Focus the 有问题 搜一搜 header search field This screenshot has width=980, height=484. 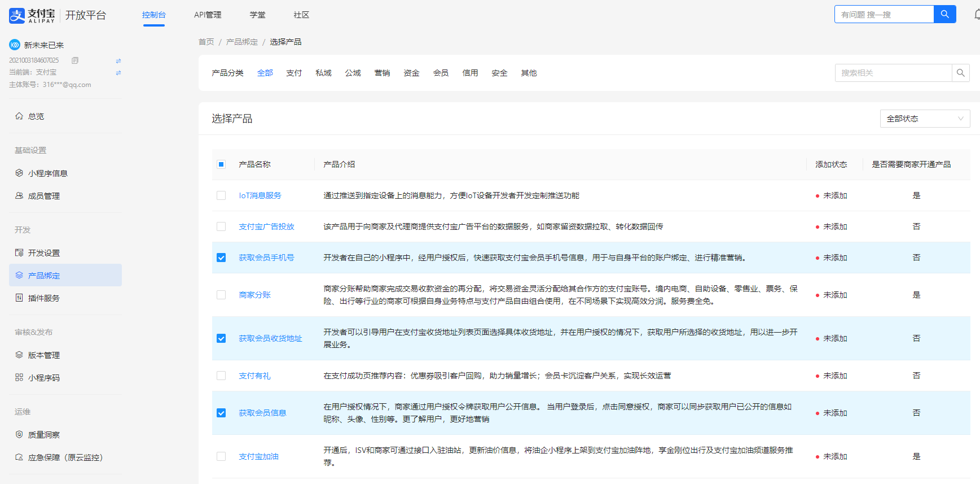point(884,14)
